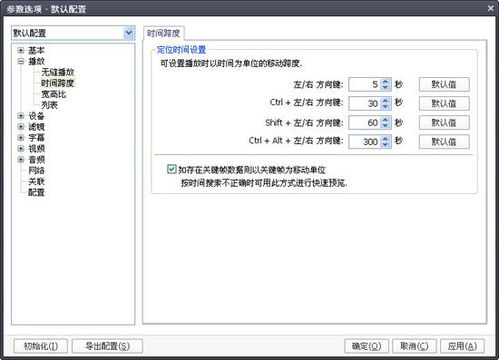Click the 应用(A) apply button
The image size is (499, 360).
pyautogui.click(x=462, y=346)
